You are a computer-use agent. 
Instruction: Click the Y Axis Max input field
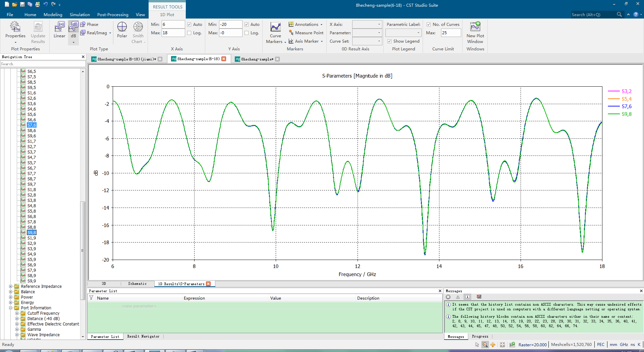click(230, 33)
